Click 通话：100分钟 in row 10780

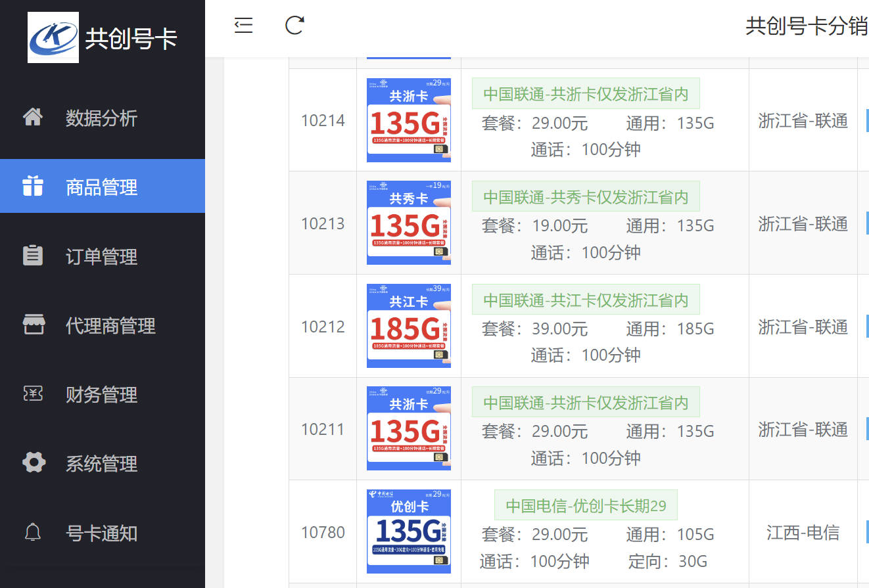[x=534, y=561]
